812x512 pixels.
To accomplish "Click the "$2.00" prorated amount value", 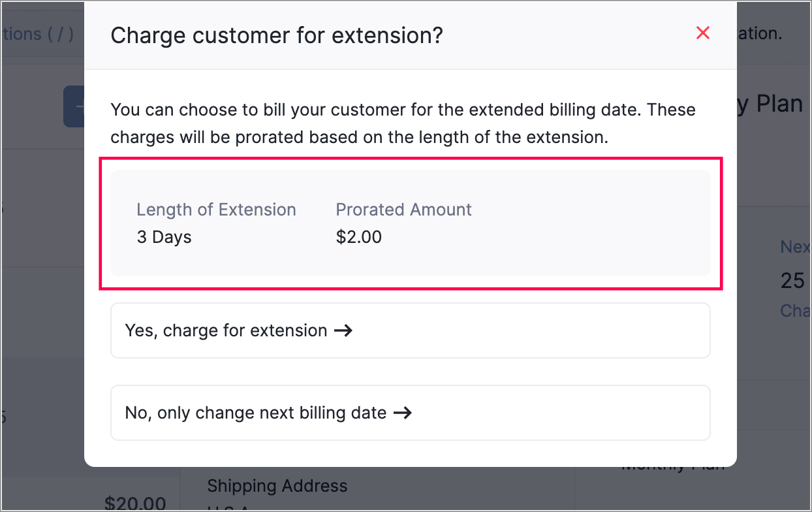I will pyautogui.click(x=358, y=236).
